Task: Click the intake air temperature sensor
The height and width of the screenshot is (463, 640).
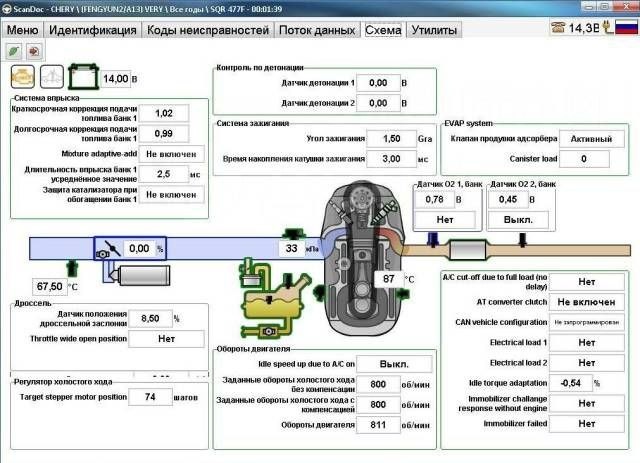Action: point(72,269)
